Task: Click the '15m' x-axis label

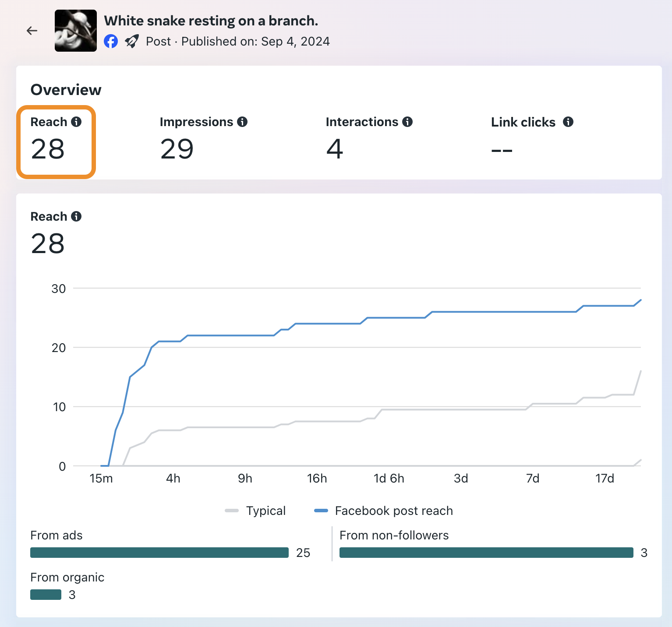Action: tap(101, 478)
